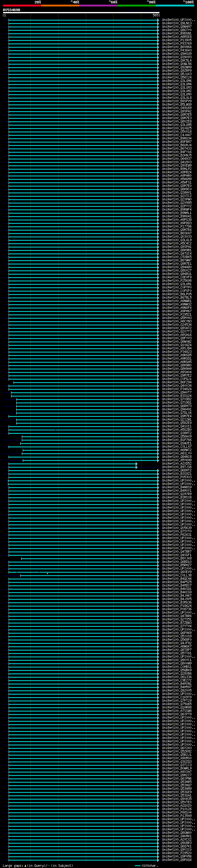Open hit UniRef100_Q56AX9
The width and height of the screenshot is (197, 868).
[177, 436]
